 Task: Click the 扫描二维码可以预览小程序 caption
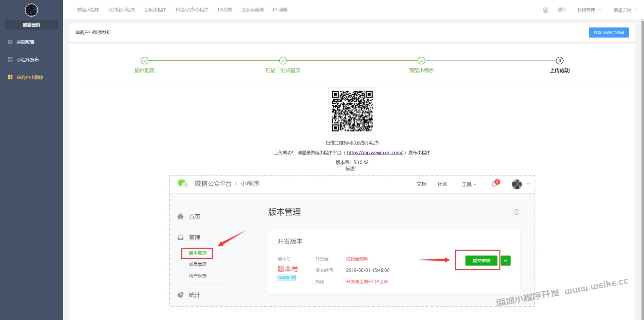[x=352, y=143]
